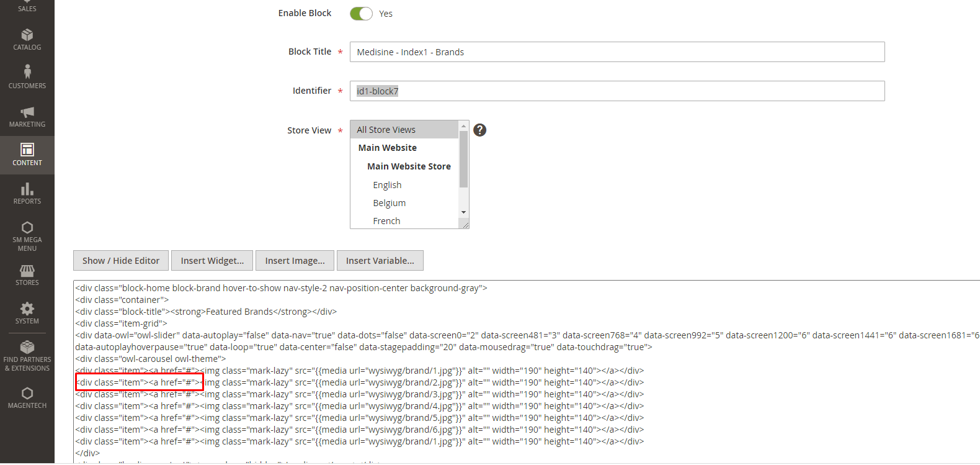This screenshot has height=465, width=980.
Task: Open the Stores storefront icon
Action: pos(27,271)
